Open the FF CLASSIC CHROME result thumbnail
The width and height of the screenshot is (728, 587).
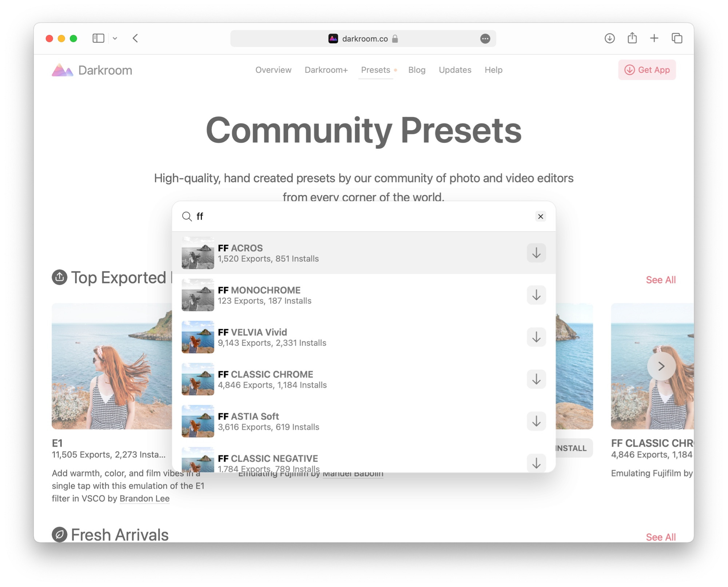pyautogui.click(x=198, y=379)
